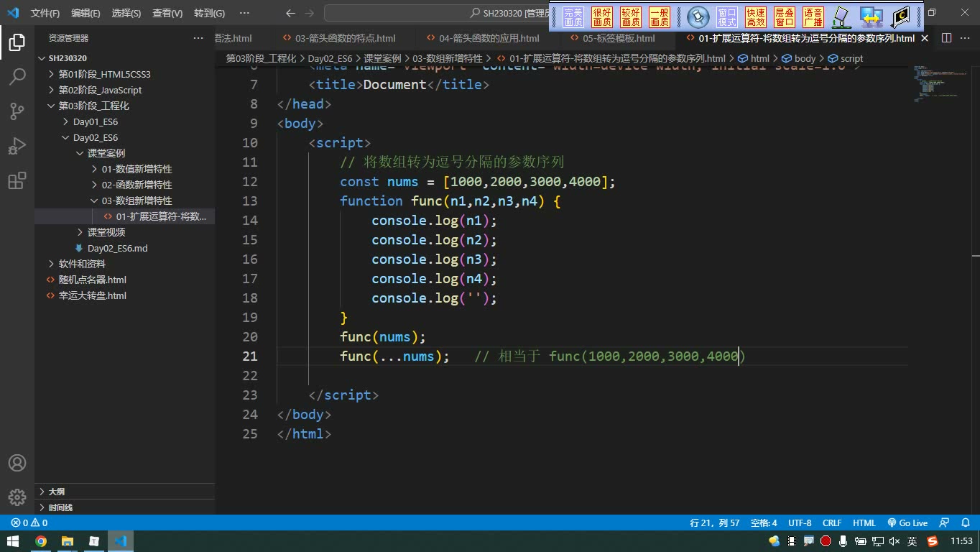Image resolution: width=980 pixels, height=552 pixels.
Task: Open the Manage gear icon
Action: tap(17, 497)
